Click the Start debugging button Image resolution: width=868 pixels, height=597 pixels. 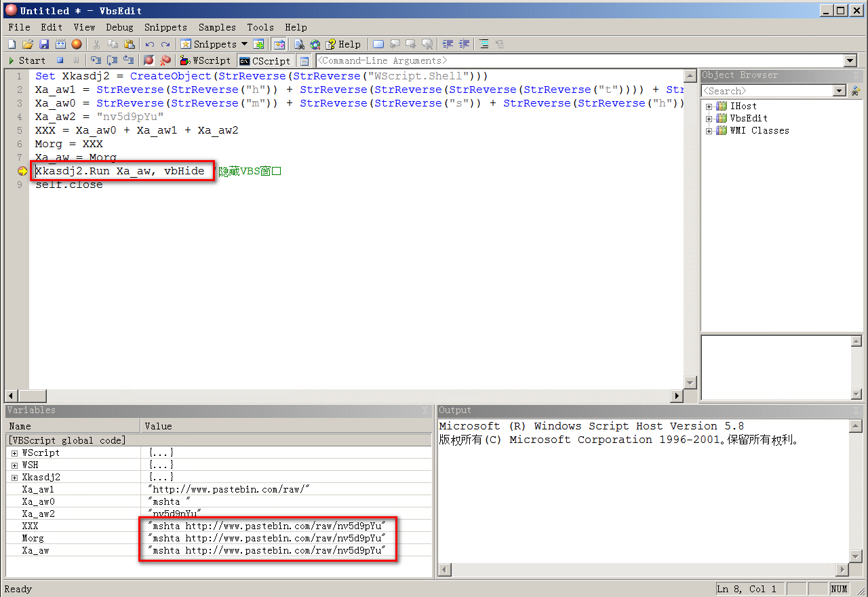click(x=27, y=60)
